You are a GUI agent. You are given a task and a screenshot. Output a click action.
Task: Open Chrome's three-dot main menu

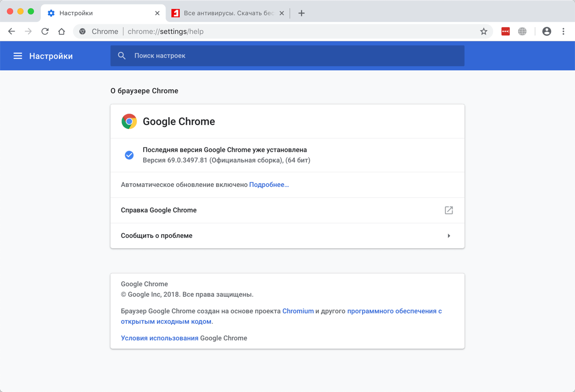(x=564, y=32)
